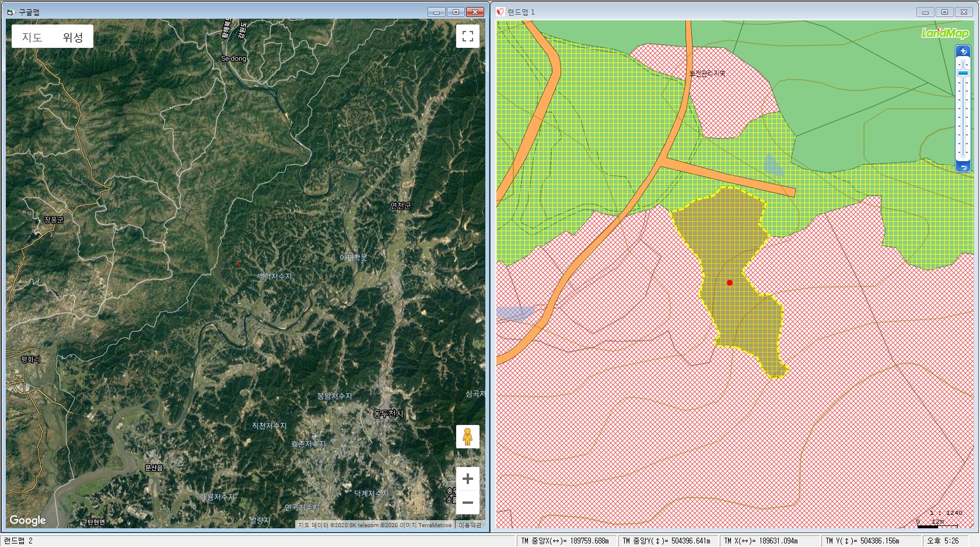Image resolution: width=980 pixels, height=547 pixels.
Task: Click the 효촌저수지 map label
Action: (308, 444)
